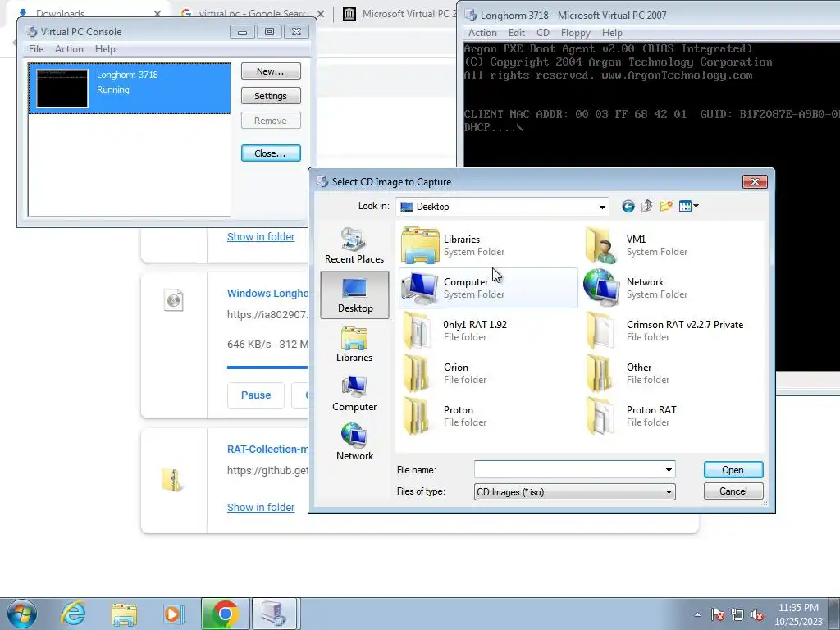Expand the Look in Desktop dropdown
Viewport: 840px width, 630px height.
(x=602, y=207)
